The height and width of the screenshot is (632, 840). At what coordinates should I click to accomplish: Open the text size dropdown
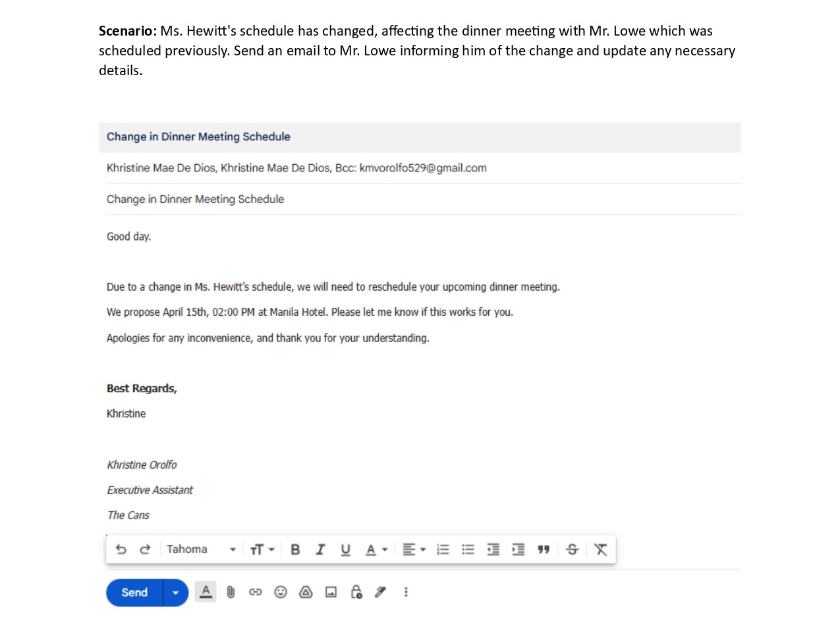coord(262,550)
